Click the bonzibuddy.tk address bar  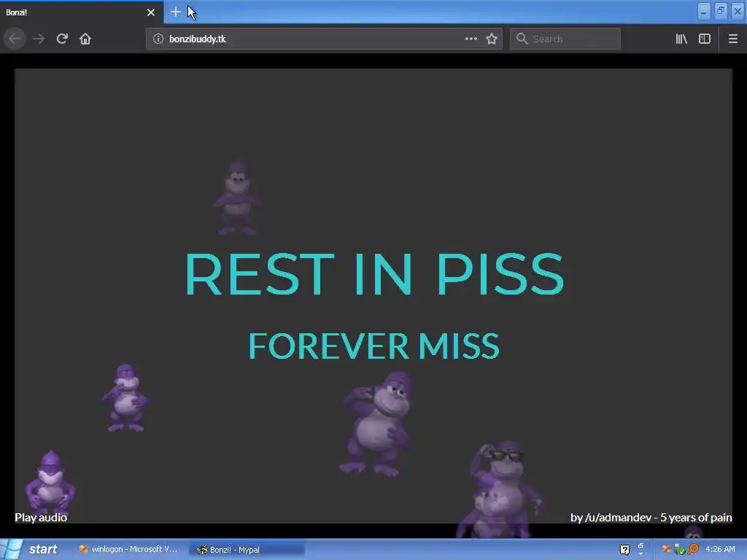coord(324,39)
